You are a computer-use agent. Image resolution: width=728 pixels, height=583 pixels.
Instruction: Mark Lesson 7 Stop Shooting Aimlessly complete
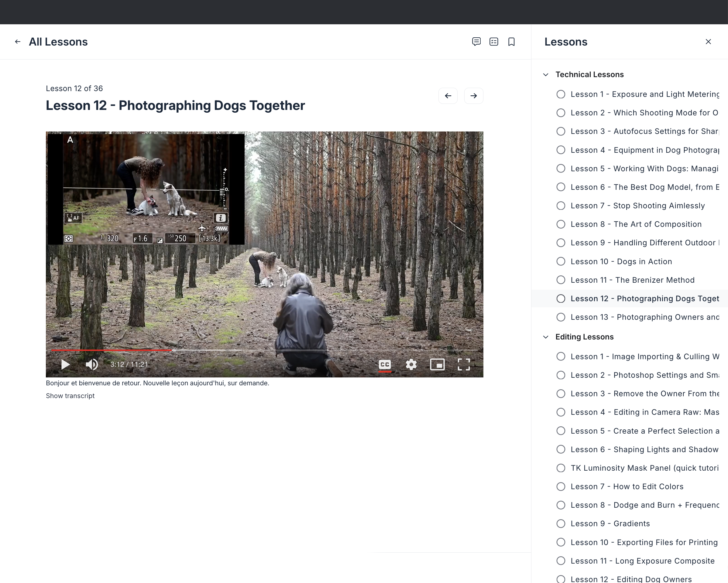coord(561,206)
